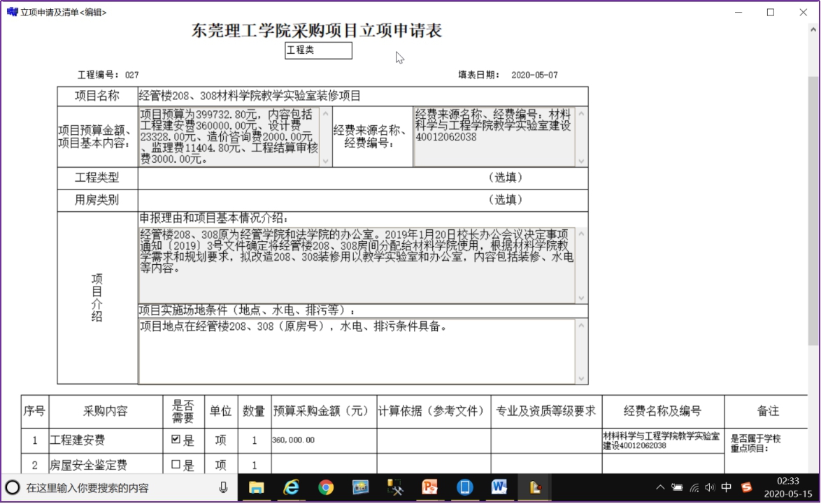Click the microphone icon in search box
The height and width of the screenshot is (504, 821).
pos(223,487)
